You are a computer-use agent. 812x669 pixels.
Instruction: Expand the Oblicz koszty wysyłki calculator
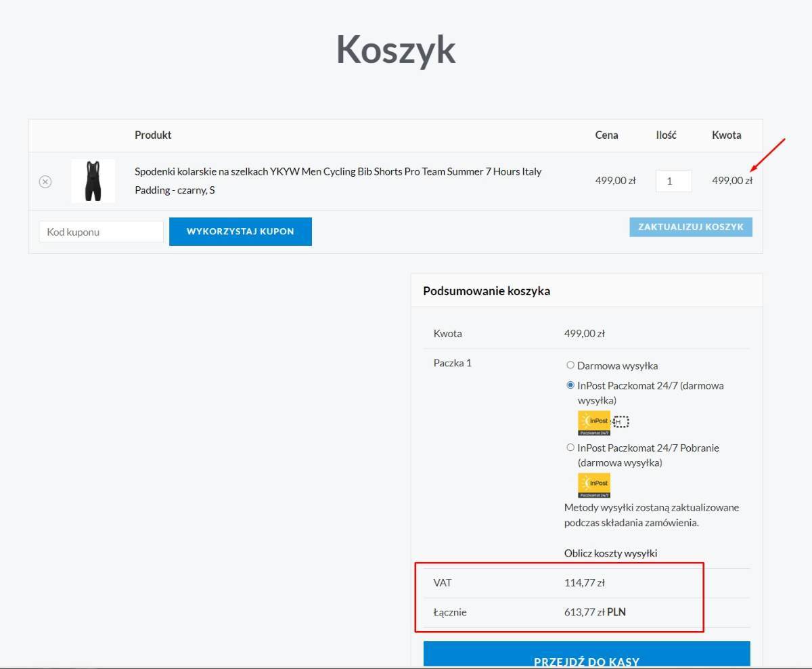610,553
